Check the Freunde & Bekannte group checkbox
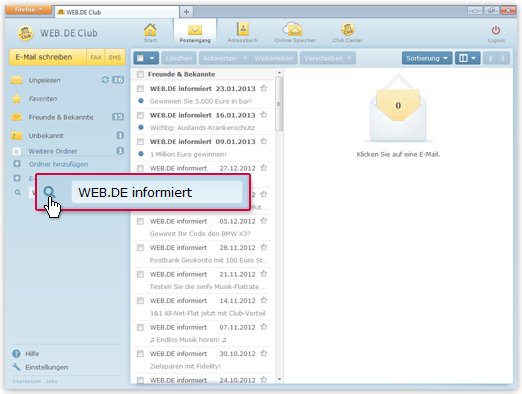This screenshot has height=394, width=522. [140, 74]
